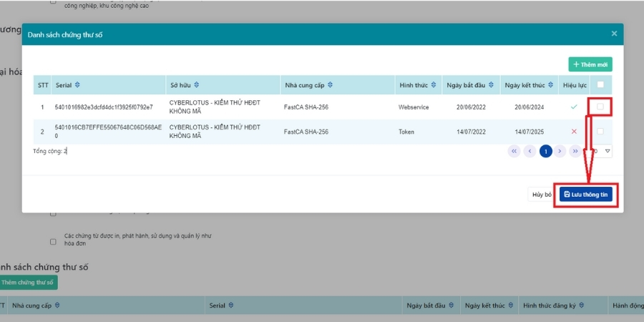Click the Sở hữu column sort icon
This screenshot has height=322, width=644.
[x=196, y=85]
